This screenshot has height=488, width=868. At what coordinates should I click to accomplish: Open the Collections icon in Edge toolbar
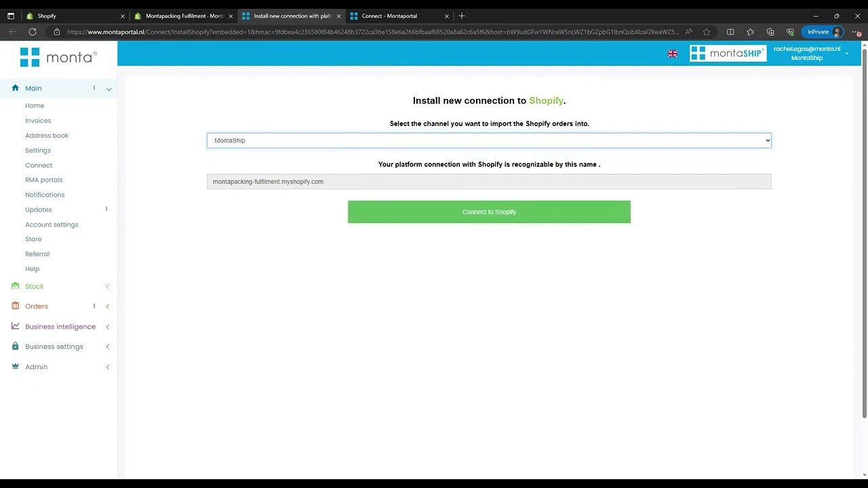[x=770, y=32]
